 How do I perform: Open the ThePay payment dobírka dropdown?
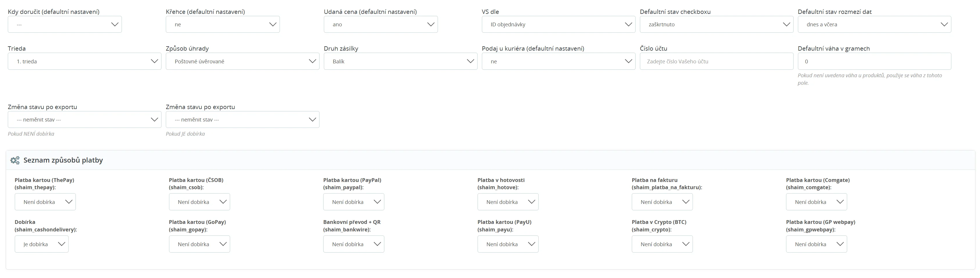click(45, 202)
